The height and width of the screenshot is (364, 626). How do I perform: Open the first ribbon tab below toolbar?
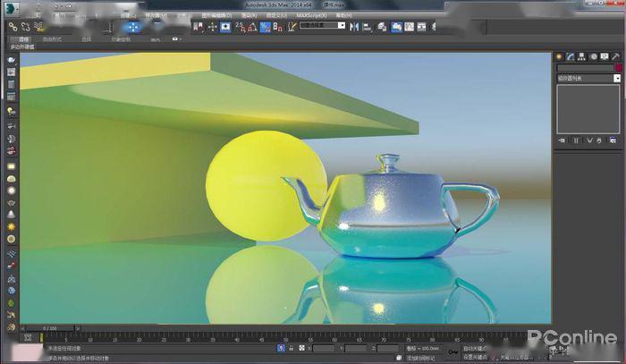pyautogui.click(x=23, y=39)
